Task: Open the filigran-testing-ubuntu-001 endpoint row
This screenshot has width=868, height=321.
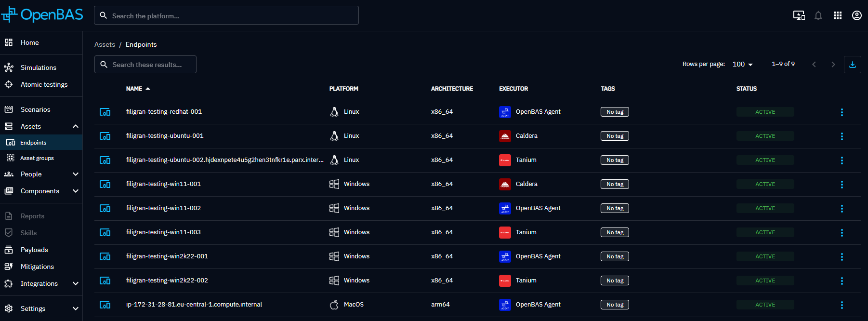Action: click(x=165, y=136)
